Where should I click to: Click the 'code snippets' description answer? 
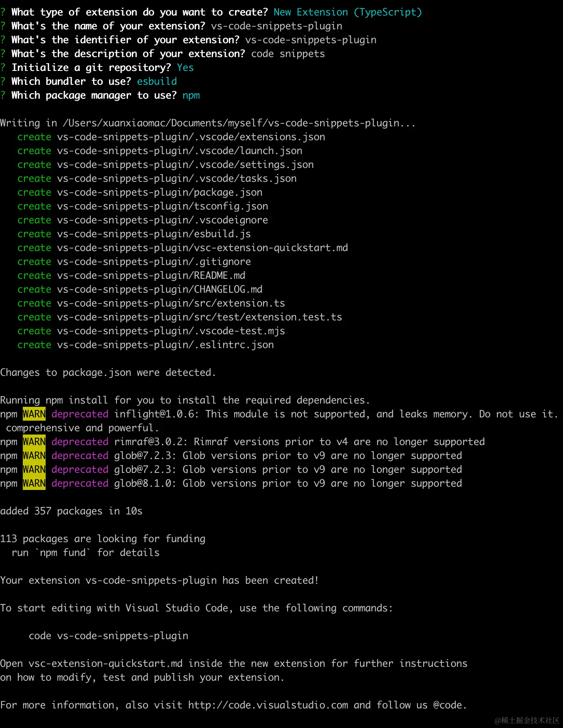tap(288, 54)
